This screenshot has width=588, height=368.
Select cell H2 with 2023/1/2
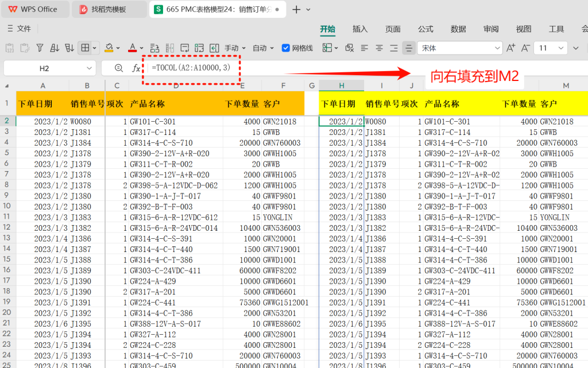[342, 121]
